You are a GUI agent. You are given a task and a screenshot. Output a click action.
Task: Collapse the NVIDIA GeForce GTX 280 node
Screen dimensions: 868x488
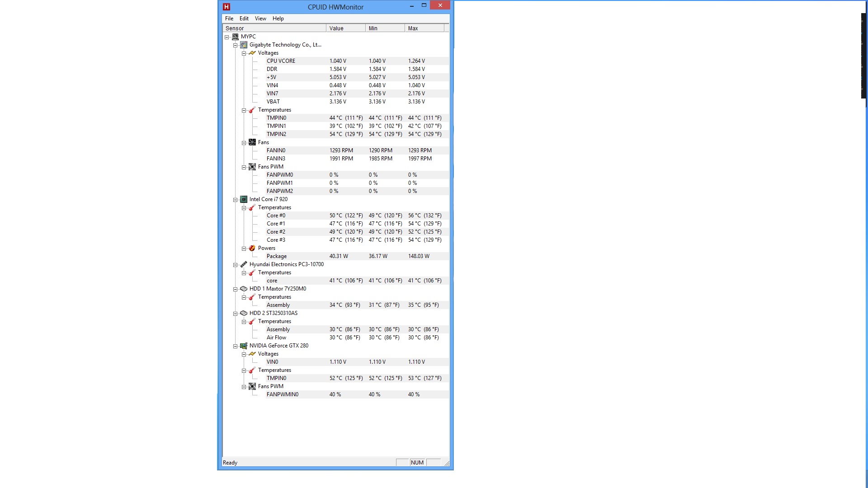pyautogui.click(x=236, y=346)
